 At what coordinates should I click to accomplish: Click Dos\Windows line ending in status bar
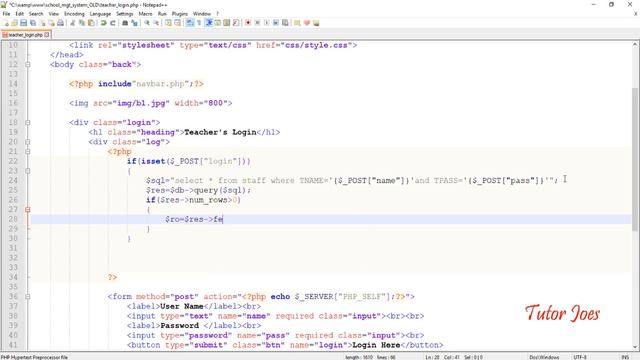click(544, 357)
